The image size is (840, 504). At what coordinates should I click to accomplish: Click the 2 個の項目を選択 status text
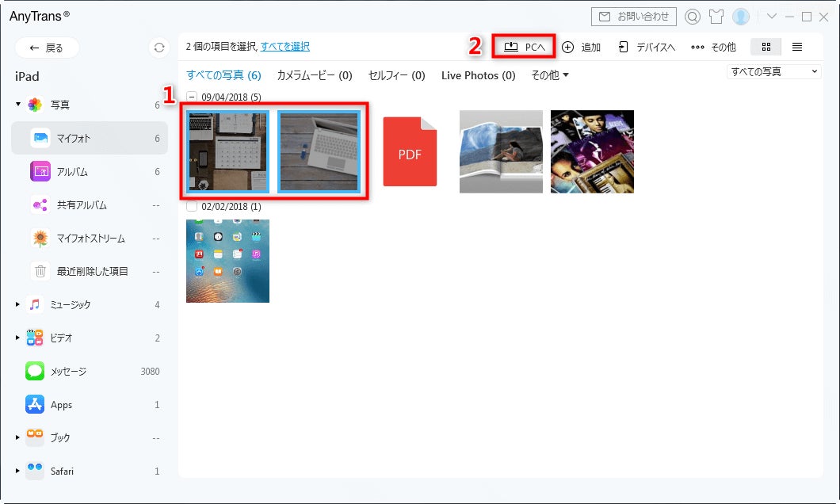[x=221, y=47]
